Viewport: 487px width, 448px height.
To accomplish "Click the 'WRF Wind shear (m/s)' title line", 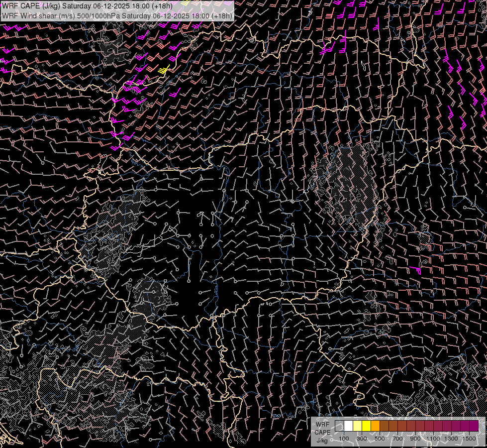I will 117,16.
